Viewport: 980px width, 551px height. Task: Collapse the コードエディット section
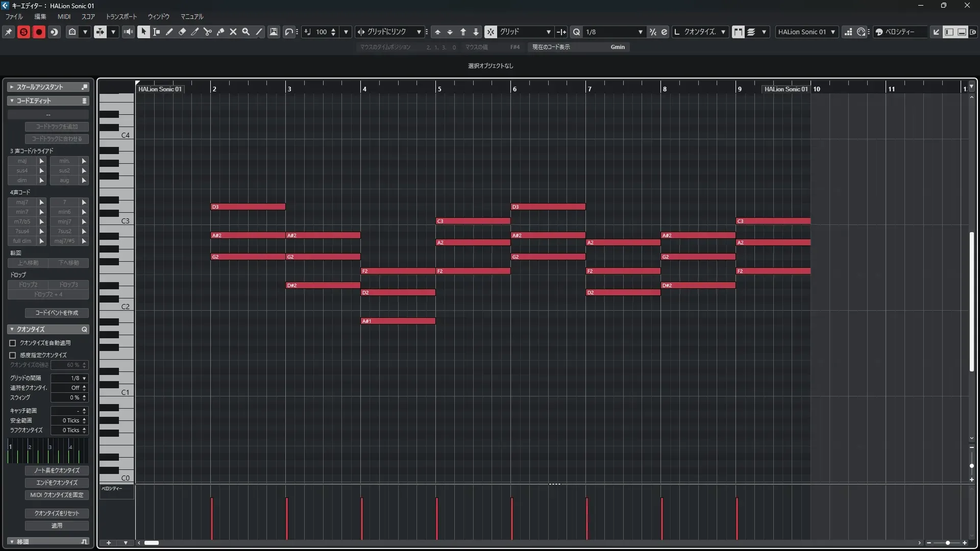click(12, 101)
